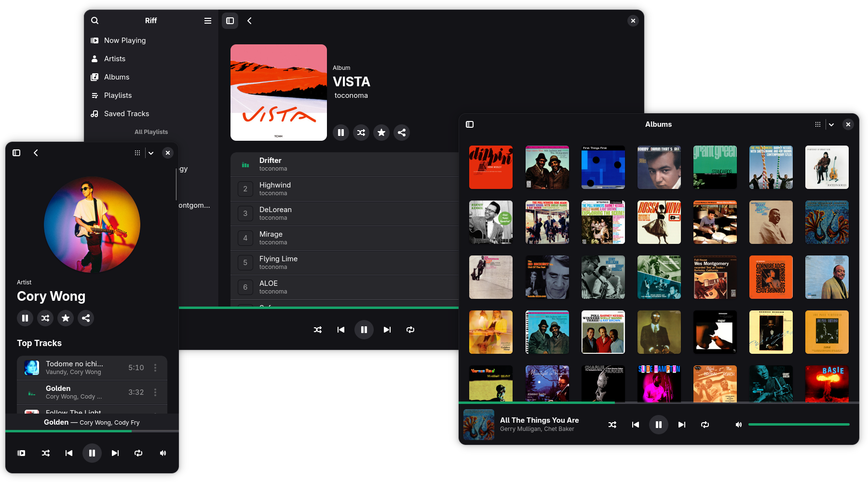868x482 pixels.
Task: Select the Golden track in Top Tracks
Action: tap(92, 392)
